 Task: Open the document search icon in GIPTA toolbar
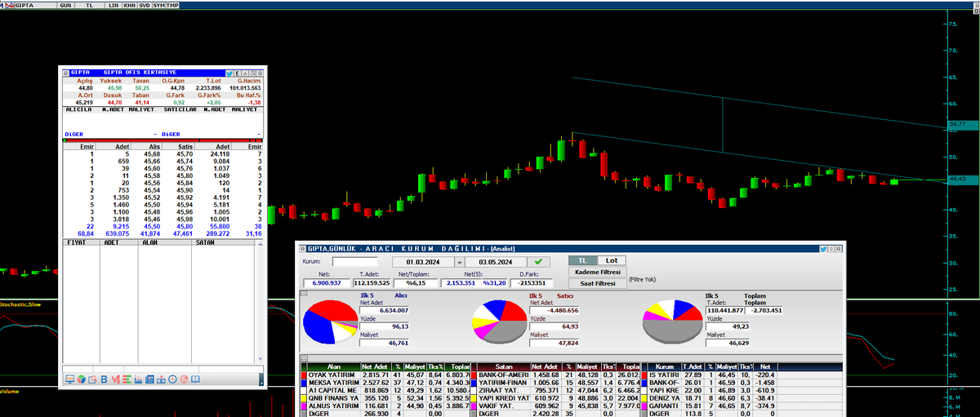tap(92, 379)
